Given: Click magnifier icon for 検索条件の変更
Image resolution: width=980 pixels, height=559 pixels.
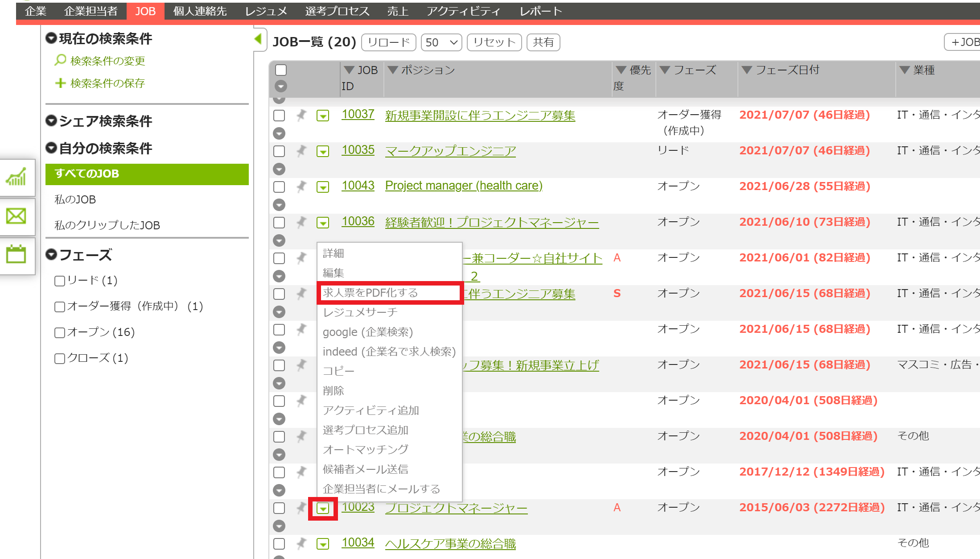Looking at the screenshot, I should point(60,60).
